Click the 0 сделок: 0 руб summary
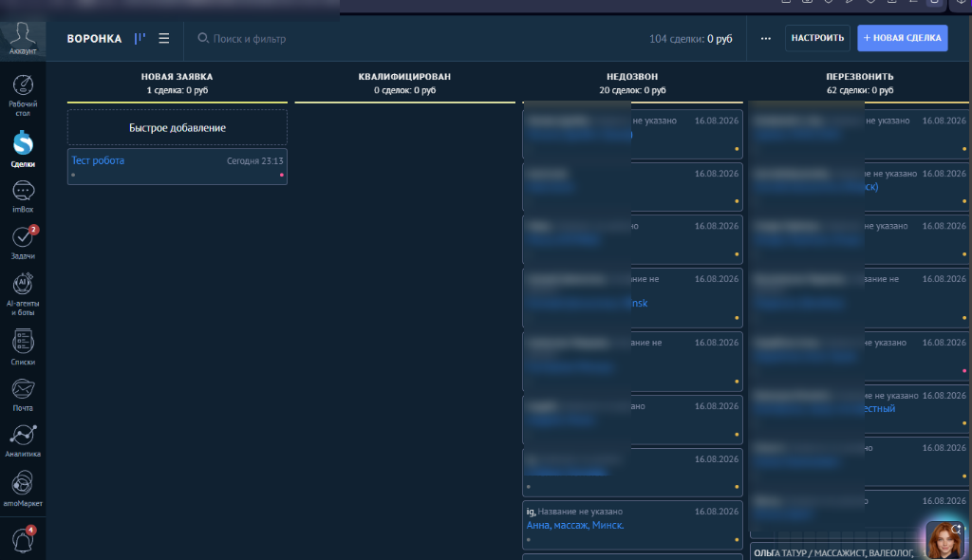Screen dimensions: 972x560 tap(404, 90)
